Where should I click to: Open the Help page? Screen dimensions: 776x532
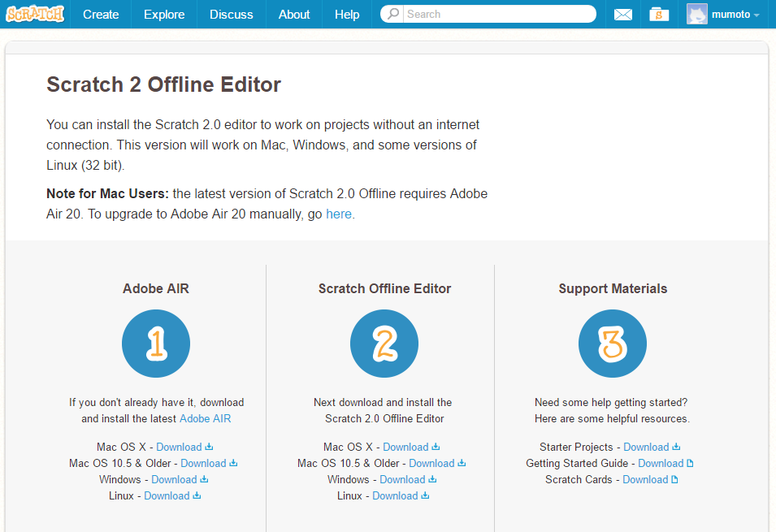(x=347, y=15)
